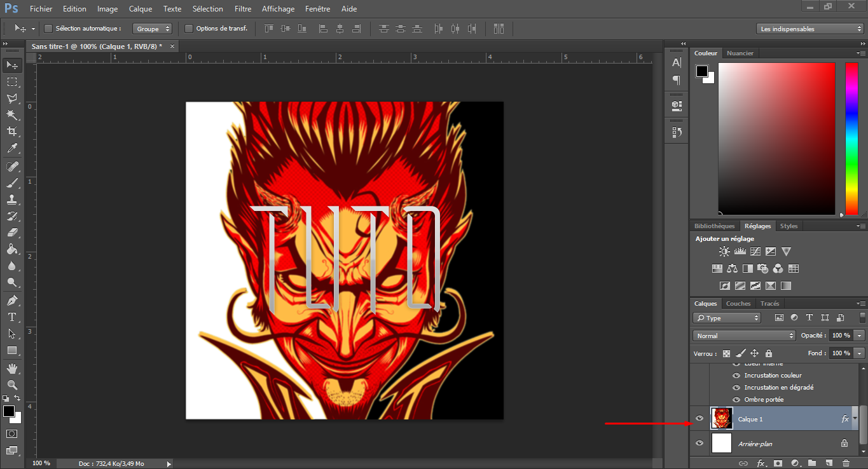Viewport: 868px width, 469px height.
Task: Select the Pen tool
Action: (x=12, y=300)
